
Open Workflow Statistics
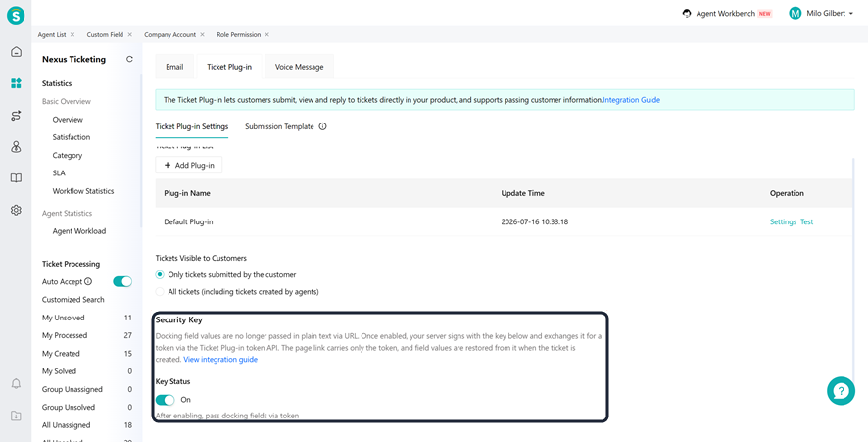click(83, 191)
